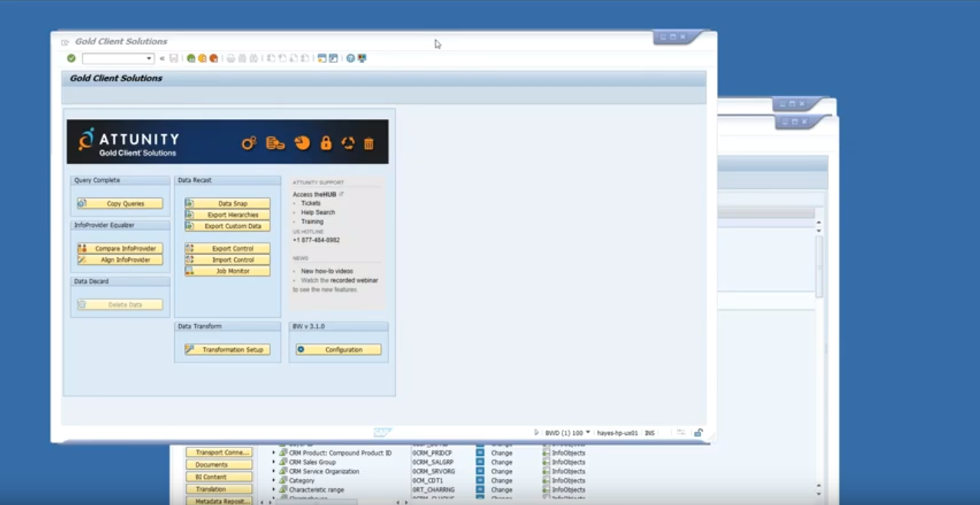
Task: Click the Create New Session icon
Action: pyautogui.click(x=322, y=58)
